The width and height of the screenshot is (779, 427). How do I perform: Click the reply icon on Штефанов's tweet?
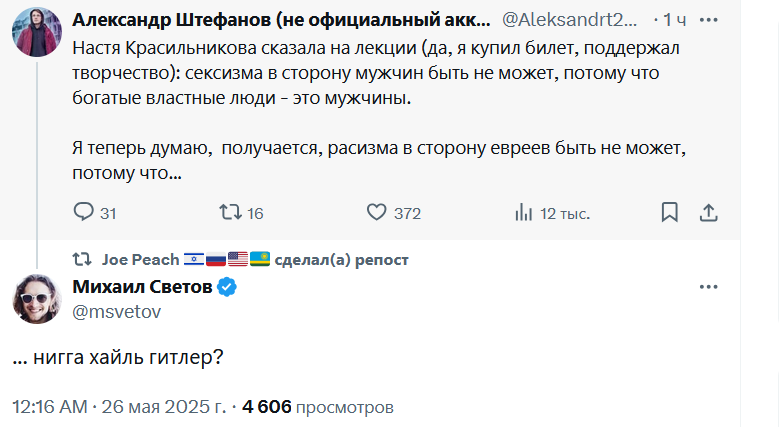(84, 212)
